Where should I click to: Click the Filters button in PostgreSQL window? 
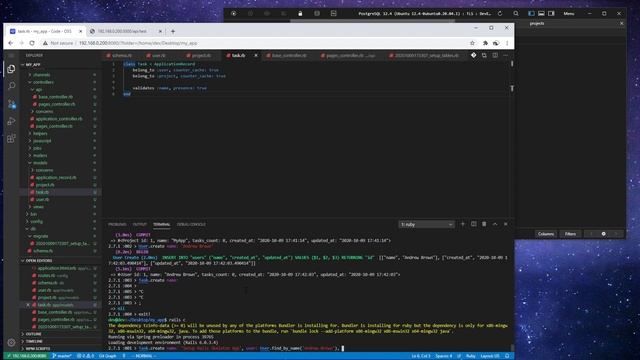click(570, 234)
